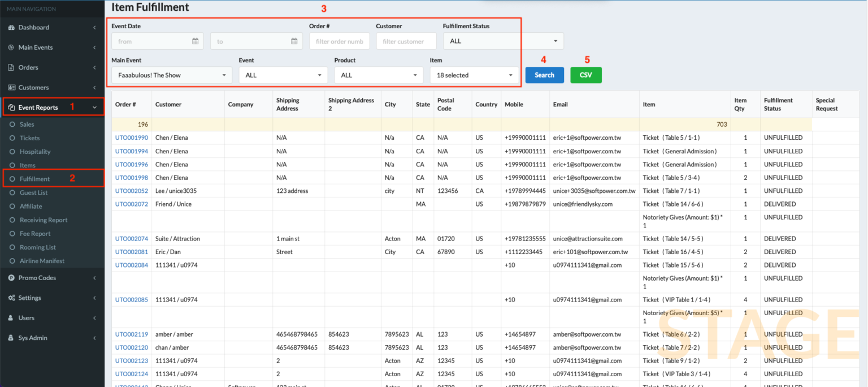Open Dashboard from the sidebar icon
868x387 pixels.
[11, 27]
